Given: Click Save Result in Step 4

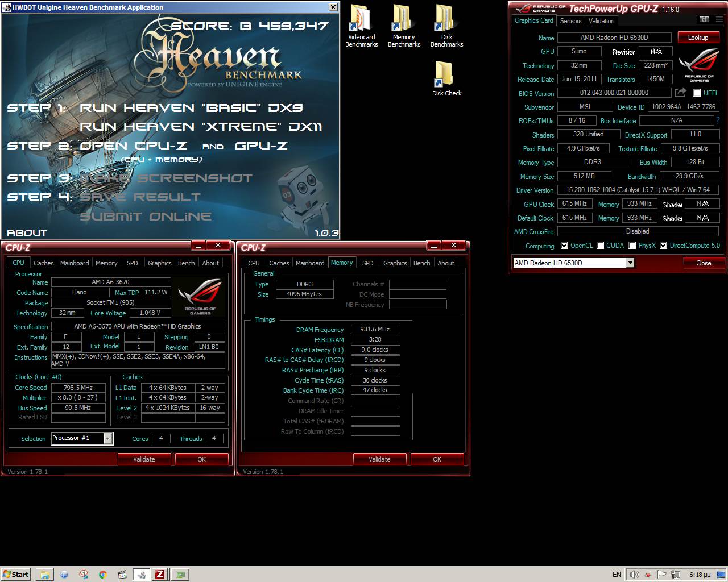Looking at the screenshot, I should [140, 197].
